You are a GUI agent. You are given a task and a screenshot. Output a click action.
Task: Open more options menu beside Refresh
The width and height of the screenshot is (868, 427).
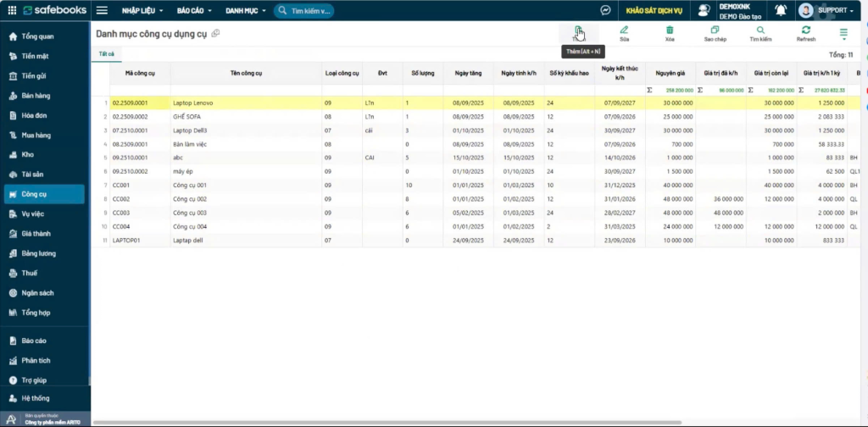843,33
